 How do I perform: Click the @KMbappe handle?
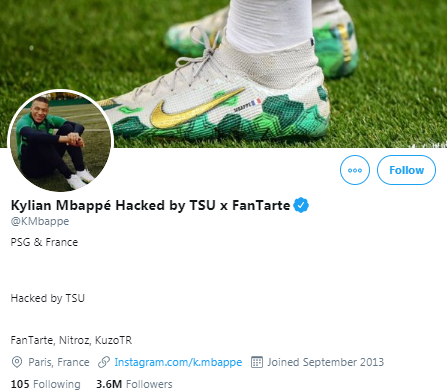point(40,221)
